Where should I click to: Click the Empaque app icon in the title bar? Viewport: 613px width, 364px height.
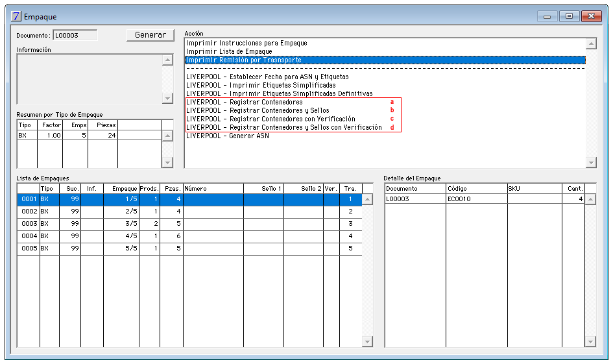click(x=16, y=16)
